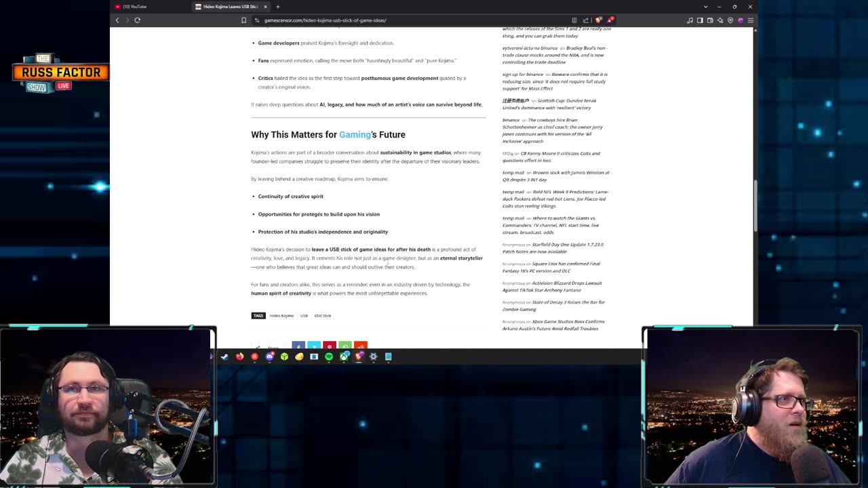868x488 pixels.
Task: Open the green cube app in taskbar
Action: coord(284,357)
